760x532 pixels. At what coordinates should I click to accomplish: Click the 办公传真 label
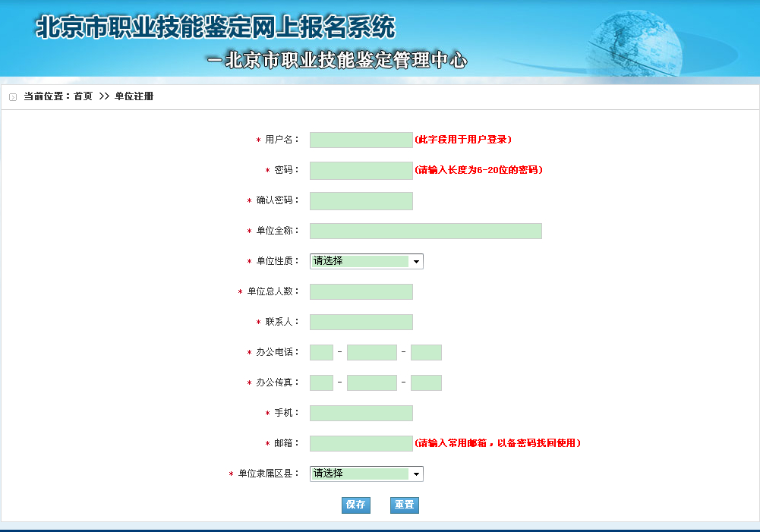(277, 382)
